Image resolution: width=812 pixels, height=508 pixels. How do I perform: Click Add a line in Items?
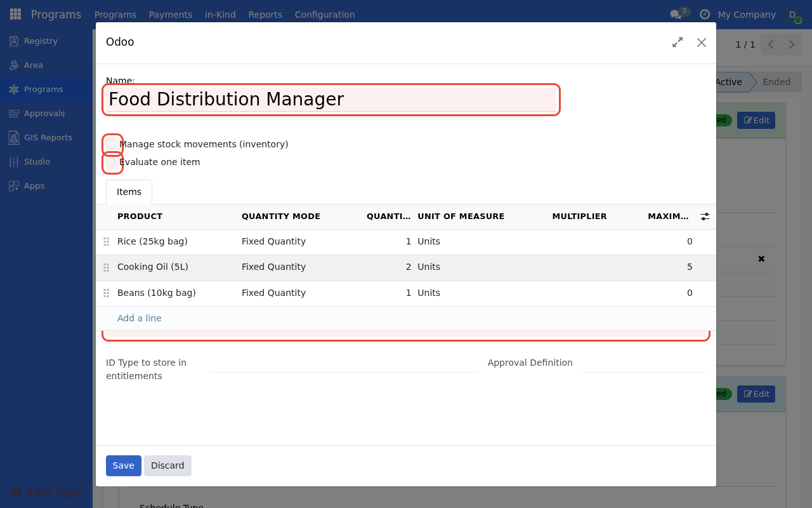pyautogui.click(x=139, y=317)
